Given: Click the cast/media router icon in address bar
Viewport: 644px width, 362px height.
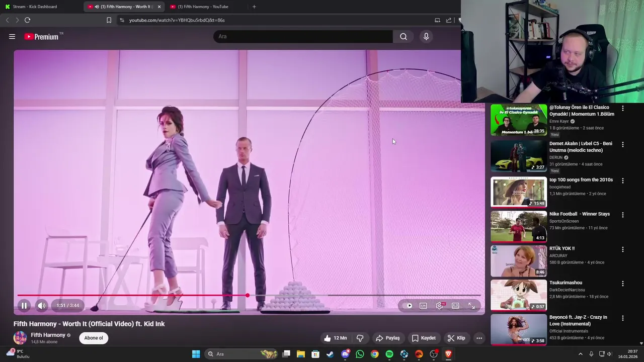Looking at the screenshot, I should [437, 20].
